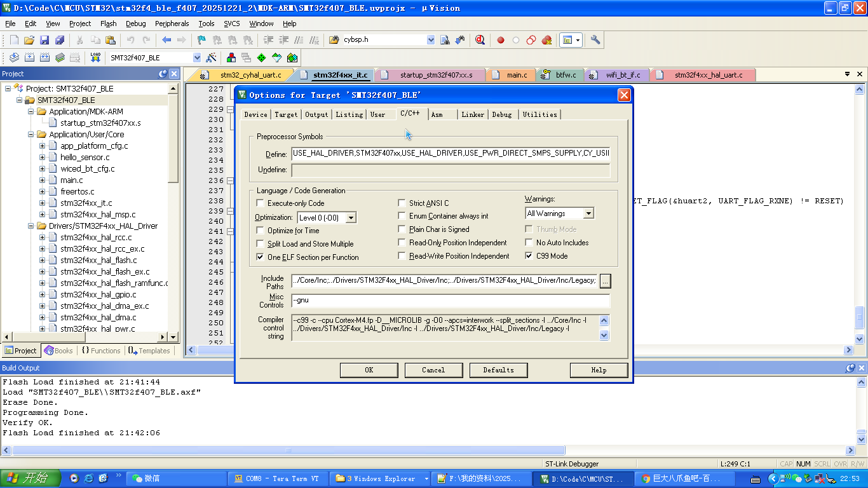The height and width of the screenshot is (488, 868).
Task: Open the Peripherals menu
Action: click(x=172, y=24)
